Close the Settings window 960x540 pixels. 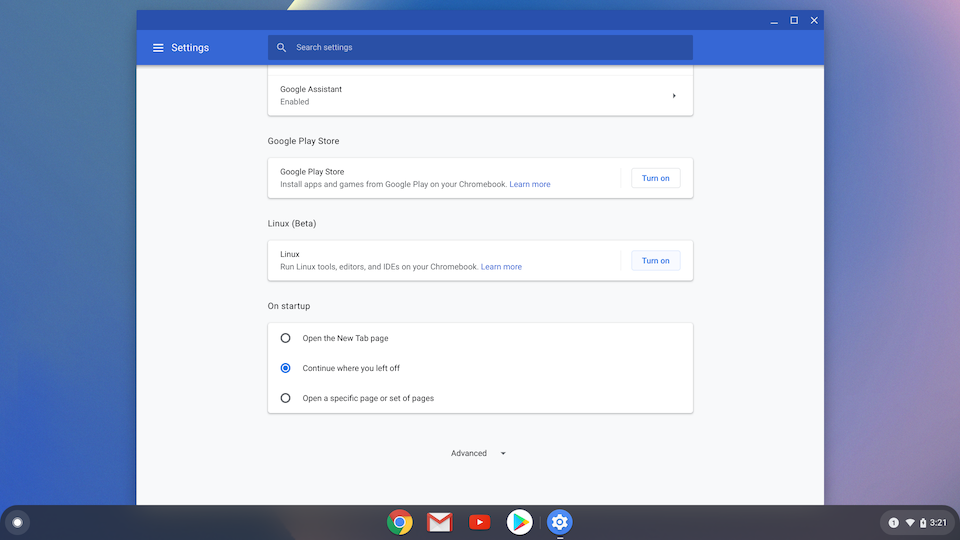click(x=814, y=20)
